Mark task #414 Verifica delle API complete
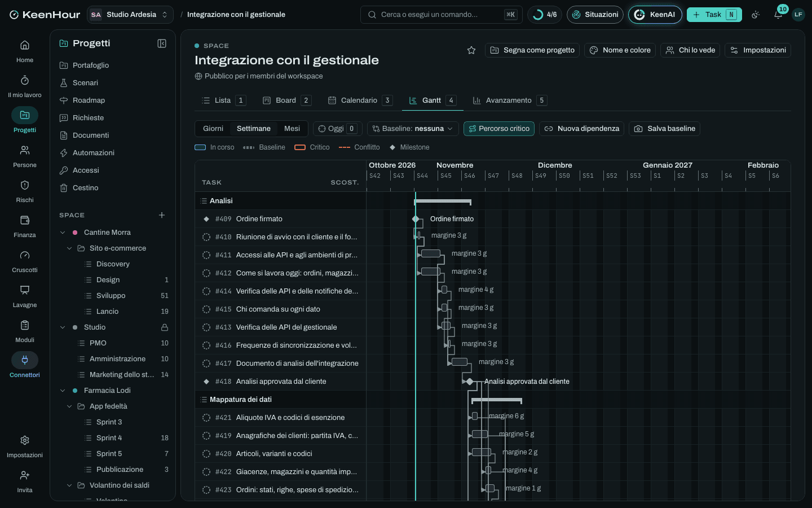The image size is (812, 508). click(x=206, y=291)
